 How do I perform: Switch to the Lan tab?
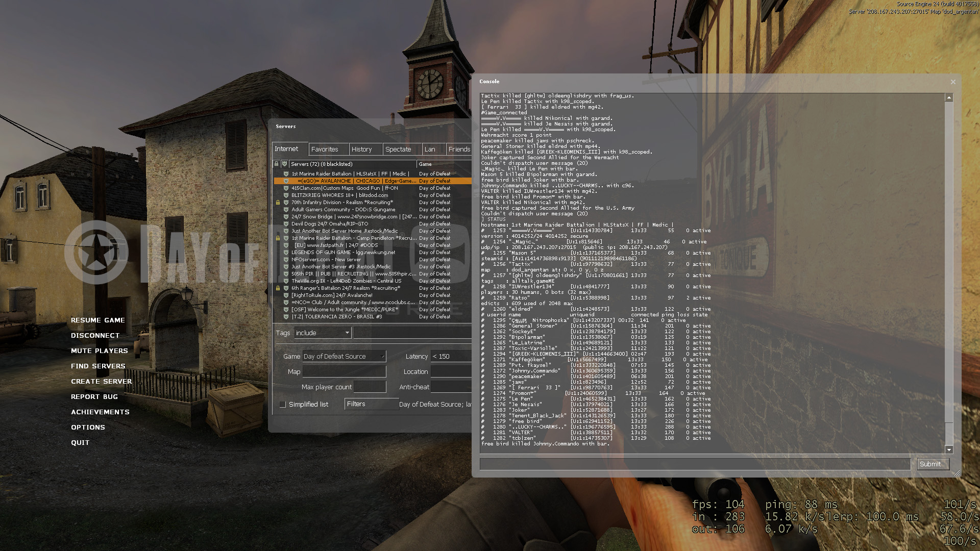[433, 149]
